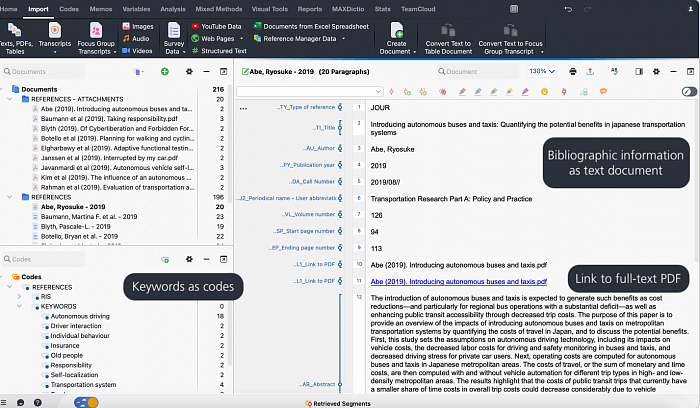
Task: Click the export document icon
Action: point(590,72)
